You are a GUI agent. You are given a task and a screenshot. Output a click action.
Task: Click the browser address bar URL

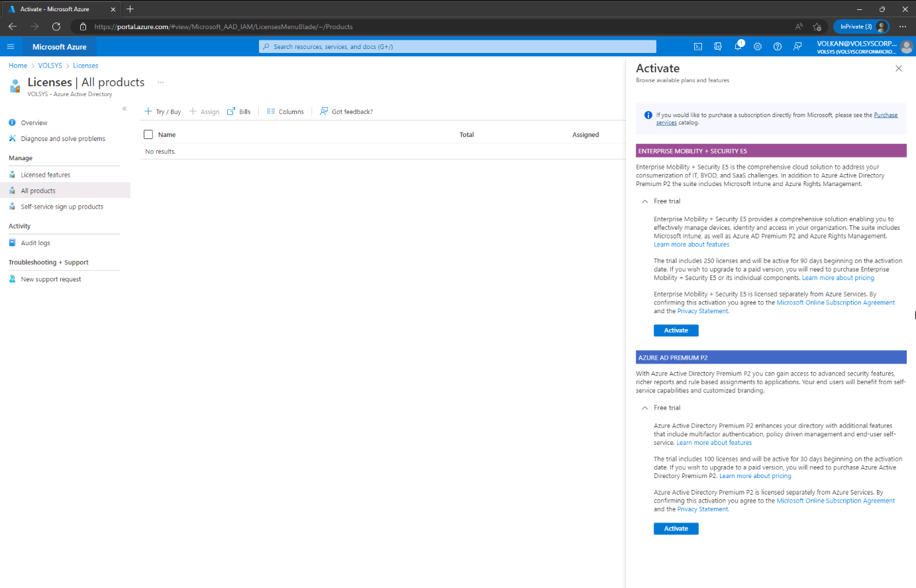click(223, 26)
